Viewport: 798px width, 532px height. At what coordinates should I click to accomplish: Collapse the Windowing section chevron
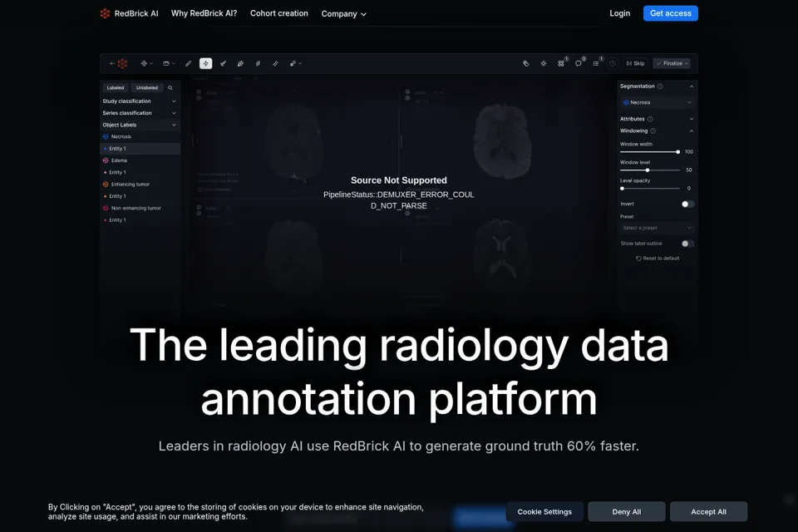click(x=691, y=131)
